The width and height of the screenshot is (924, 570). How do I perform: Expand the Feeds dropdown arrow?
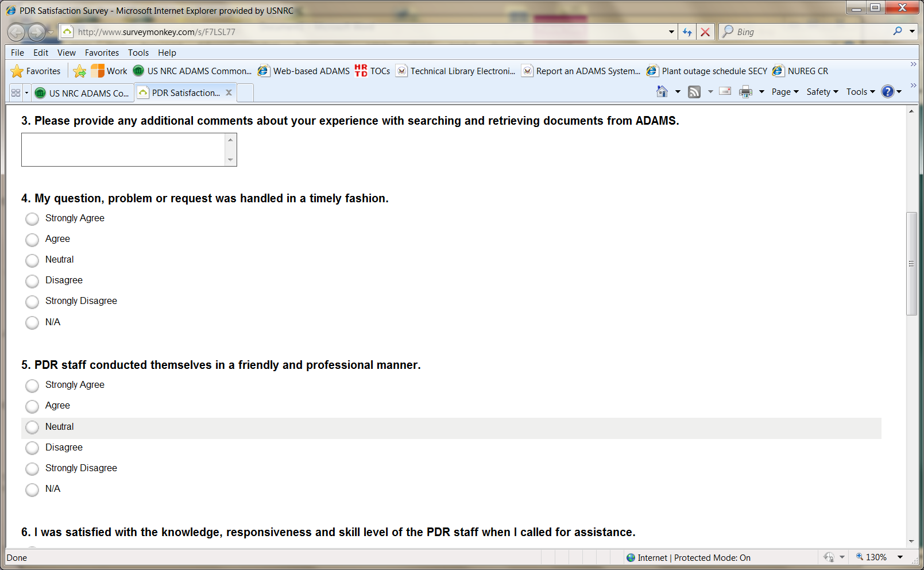click(x=710, y=92)
